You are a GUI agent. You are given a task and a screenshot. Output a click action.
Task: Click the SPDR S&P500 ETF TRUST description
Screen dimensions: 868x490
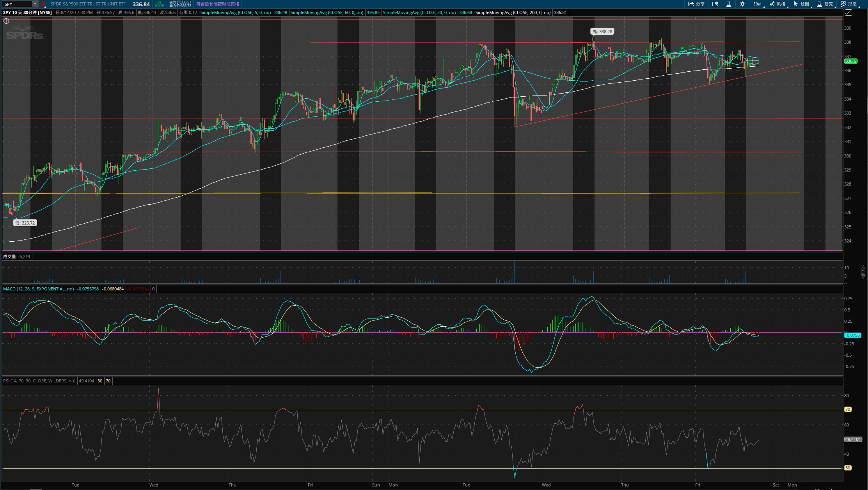[x=88, y=4]
